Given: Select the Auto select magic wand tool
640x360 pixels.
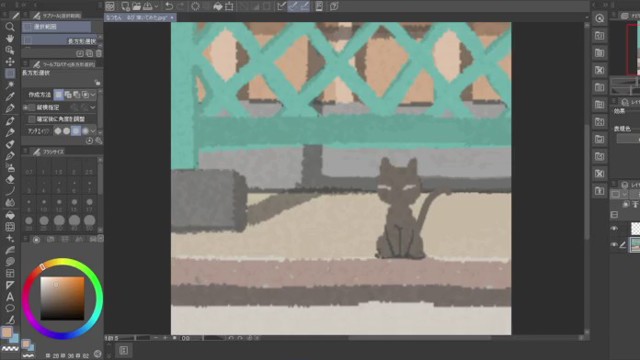Looking at the screenshot, I should (x=10, y=85).
